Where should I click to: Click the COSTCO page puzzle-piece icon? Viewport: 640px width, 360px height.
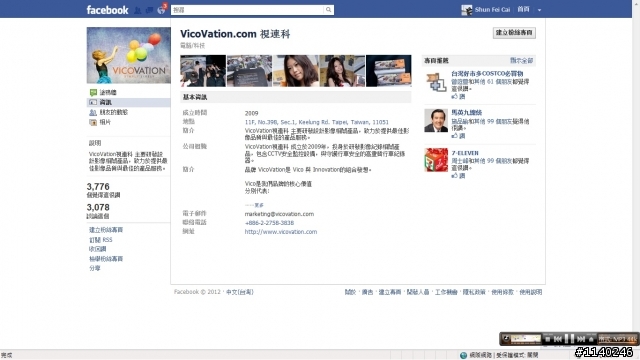click(436, 82)
